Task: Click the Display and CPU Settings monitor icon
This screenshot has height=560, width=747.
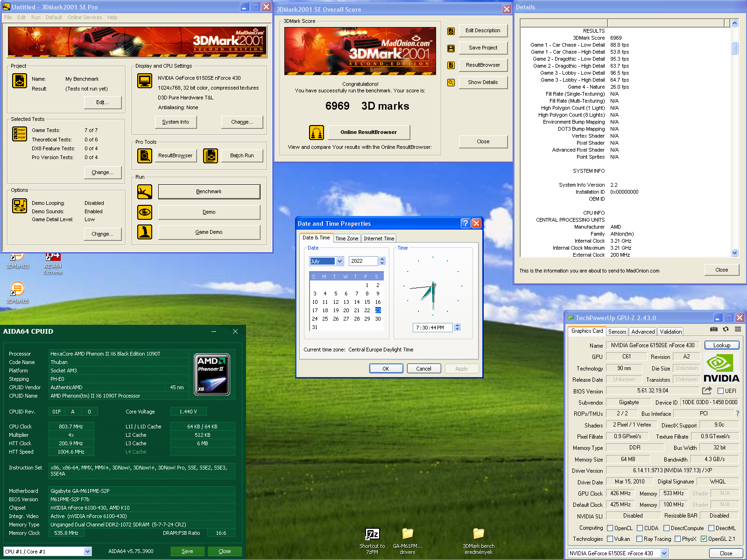Action: tap(145, 81)
